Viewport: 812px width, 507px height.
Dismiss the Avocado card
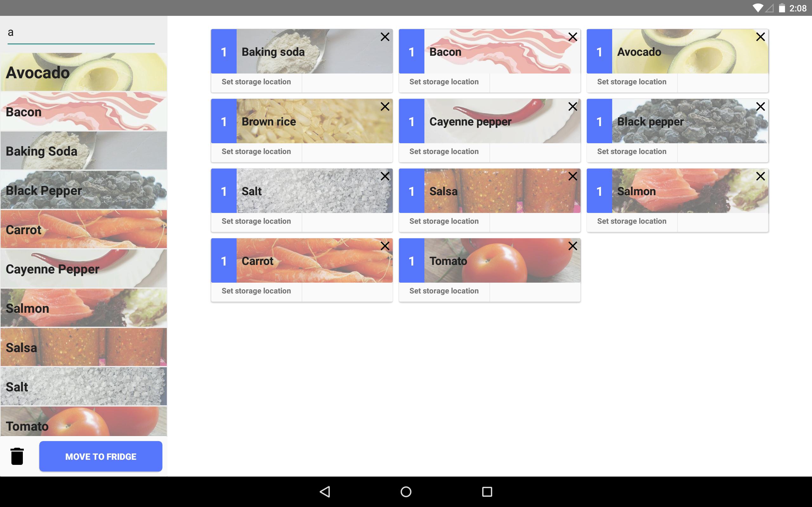click(x=760, y=37)
